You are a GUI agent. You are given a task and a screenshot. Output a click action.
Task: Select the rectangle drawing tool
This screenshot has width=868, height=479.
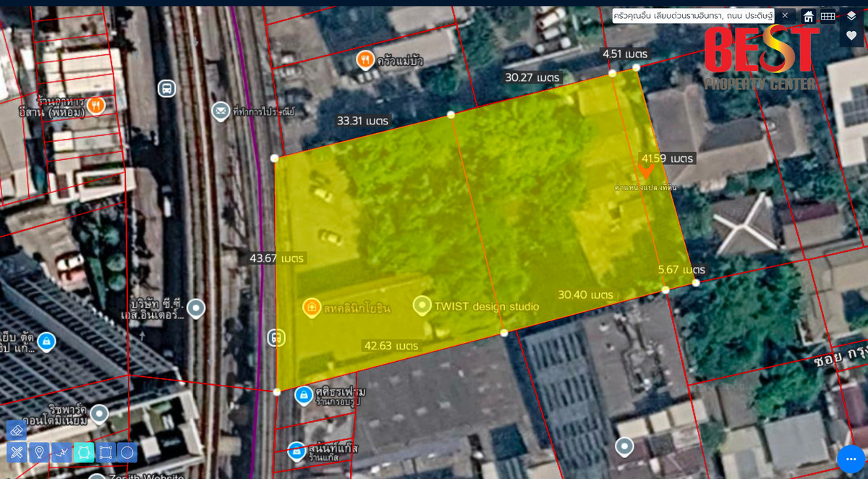(106, 453)
